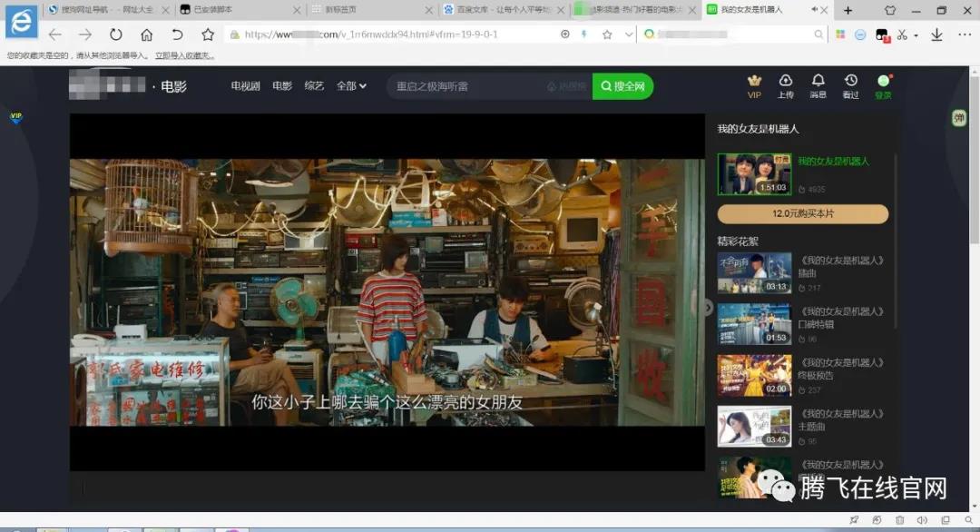
Task: Open the browser downloads arrow icon
Action: click(936, 34)
